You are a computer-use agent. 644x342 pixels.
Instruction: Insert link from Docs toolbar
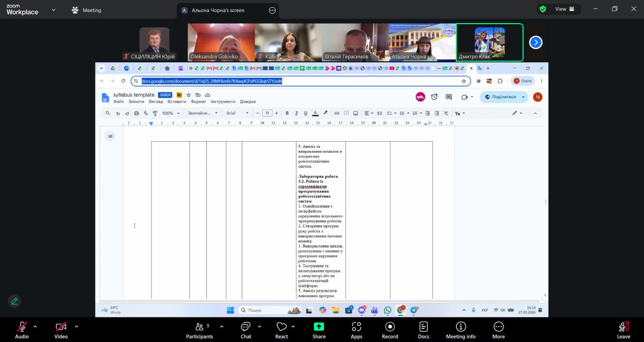(x=337, y=113)
